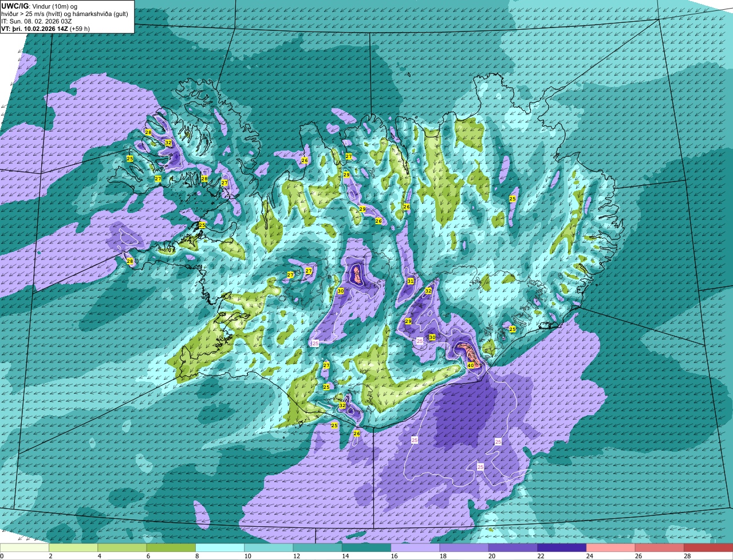This screenshot has height=560, width=733.
Task: Select the 2–4 m/s legend color block
Action: point(73,548)
